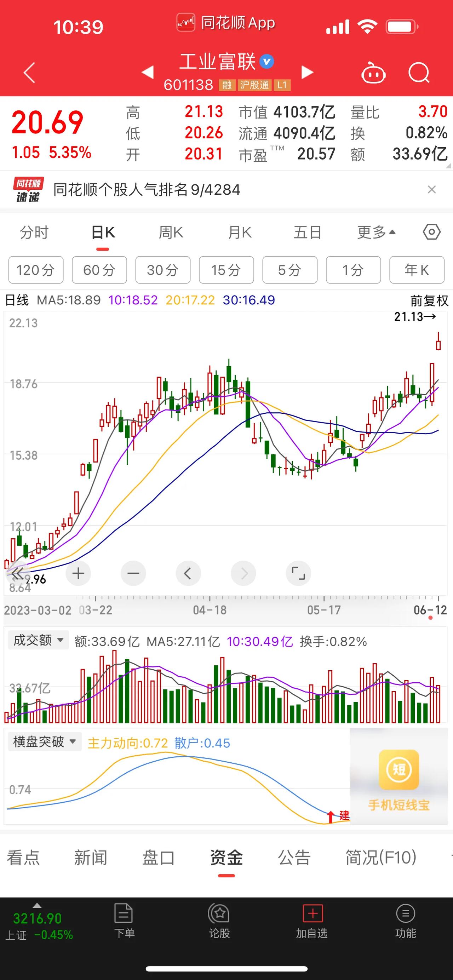This screenshot has height=980, width=453.
Task: Open search with the magnifier icon
Action: tap(419, 72)
